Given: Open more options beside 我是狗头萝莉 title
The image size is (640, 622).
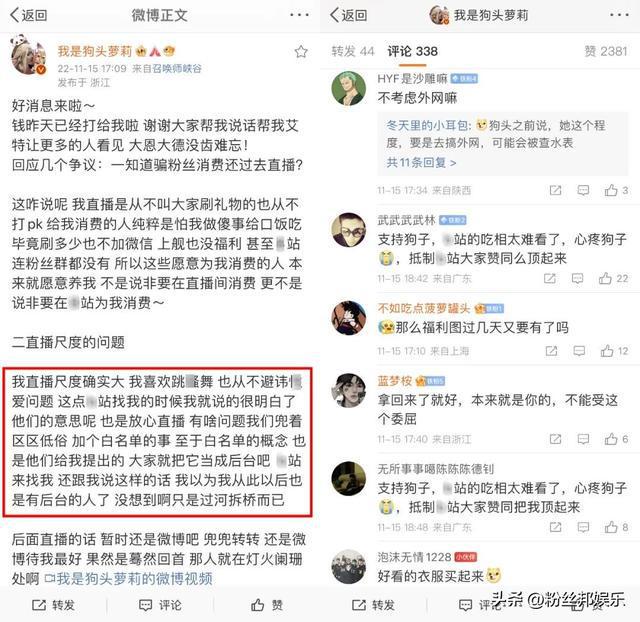Looking at the screenshot, I should [619, 15].
